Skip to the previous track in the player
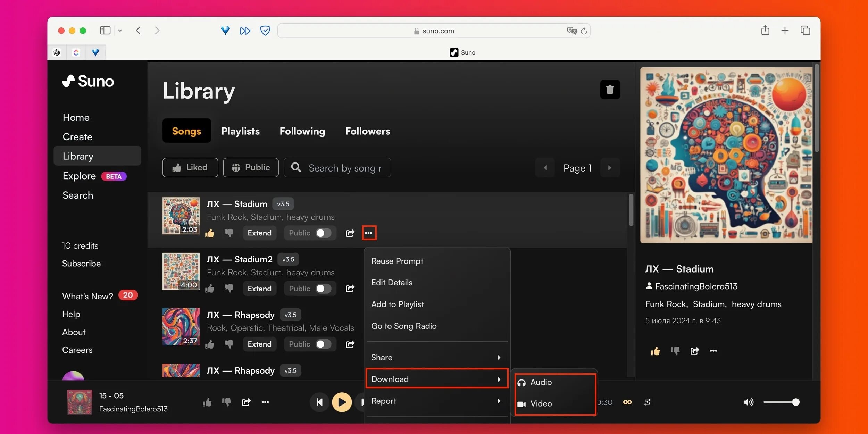 pyautogui.click(x=319, y=402)
